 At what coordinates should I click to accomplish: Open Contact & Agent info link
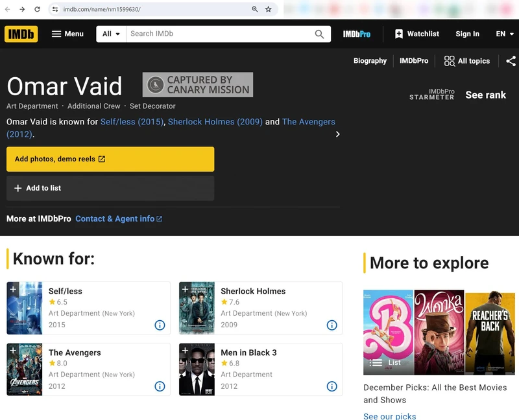coord(119,218)
